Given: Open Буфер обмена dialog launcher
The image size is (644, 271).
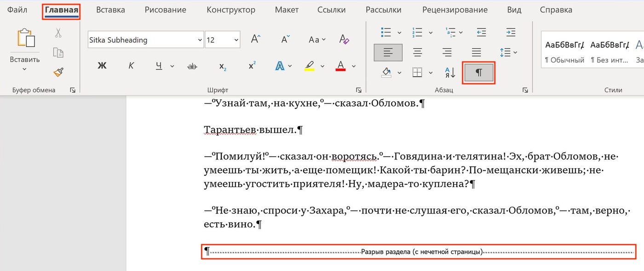Looking at the screenshot, I should click(72, 90).
